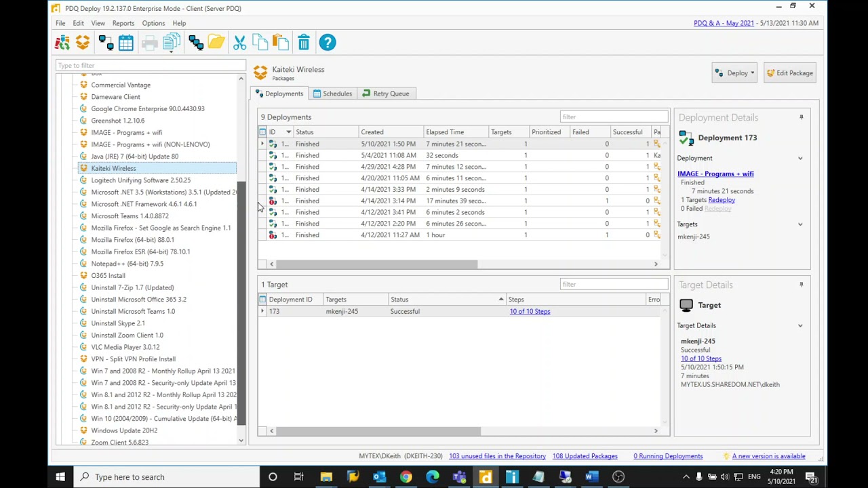868x488 pixels.
Task: Click the package tree vertical scrollbar thumb
Action: (241, 304)
